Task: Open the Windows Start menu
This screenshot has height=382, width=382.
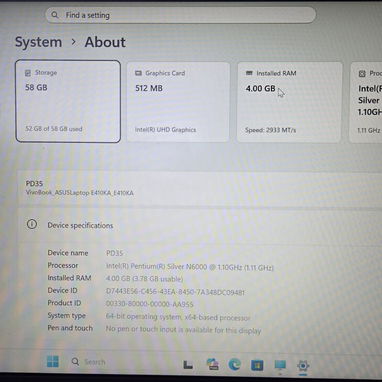Action: click(53, 361)
